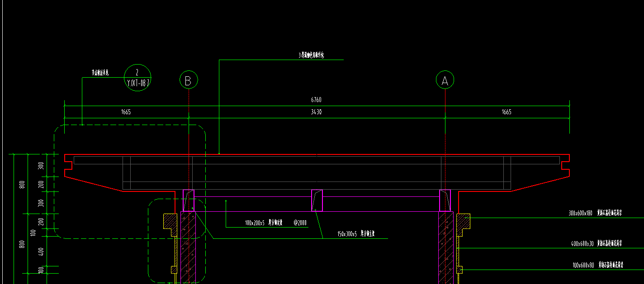Select the grid axis bubble labeled A
Image resolution: width=644 pixels, height=284 pixels.
[445, 80]
